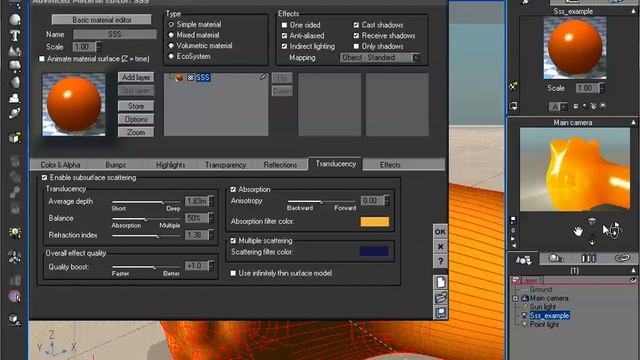The image size is (640, 360).
Task: Toggle the Anti-aliased checkbox
Action: click(x=284, y=36)
